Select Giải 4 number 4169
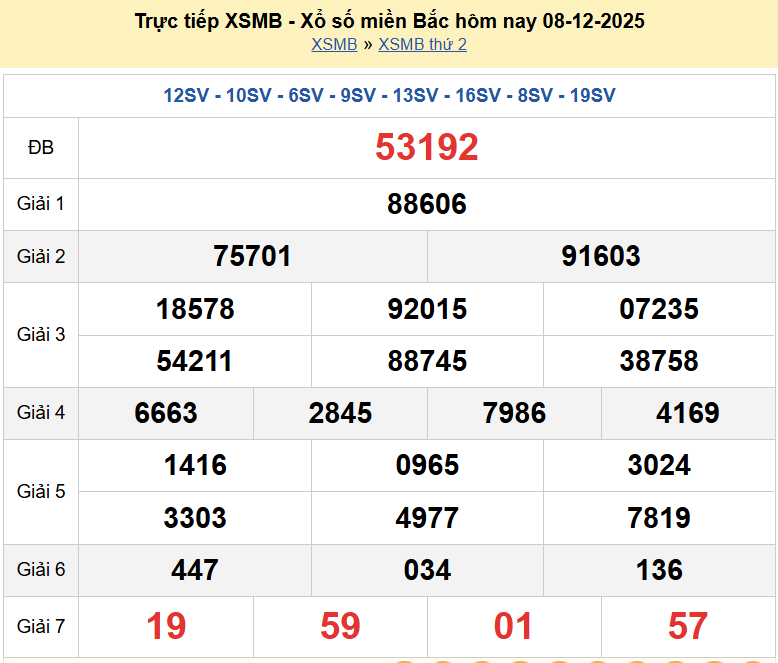The width and height of the screenshot is (778, 663). point(688,413)
